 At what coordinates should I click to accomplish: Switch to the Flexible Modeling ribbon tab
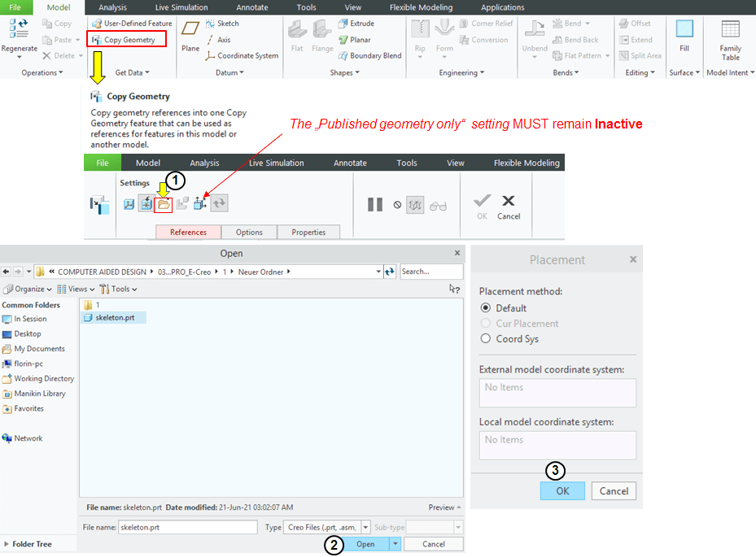point(421,7)
